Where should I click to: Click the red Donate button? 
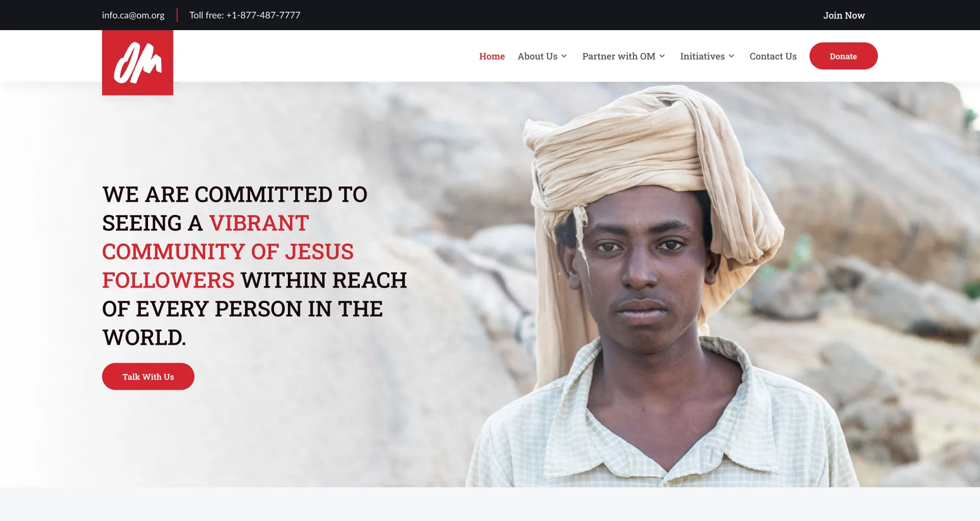pos(843,56)
